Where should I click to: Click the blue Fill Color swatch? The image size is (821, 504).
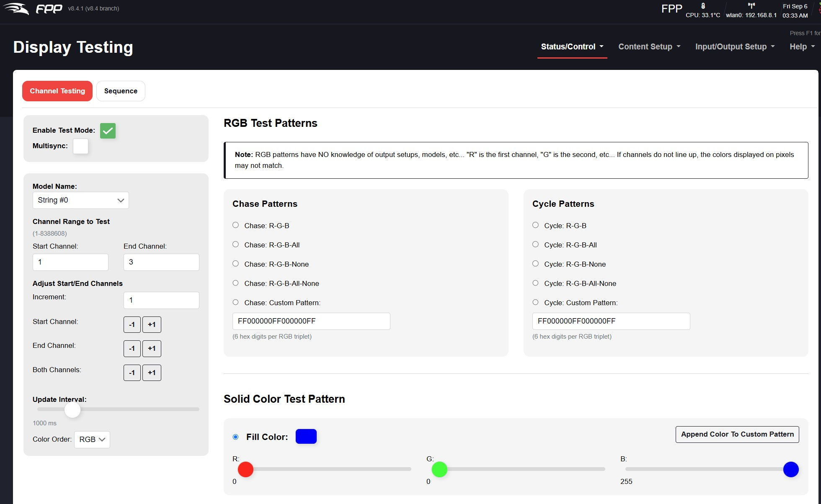[x=306, y=437]
